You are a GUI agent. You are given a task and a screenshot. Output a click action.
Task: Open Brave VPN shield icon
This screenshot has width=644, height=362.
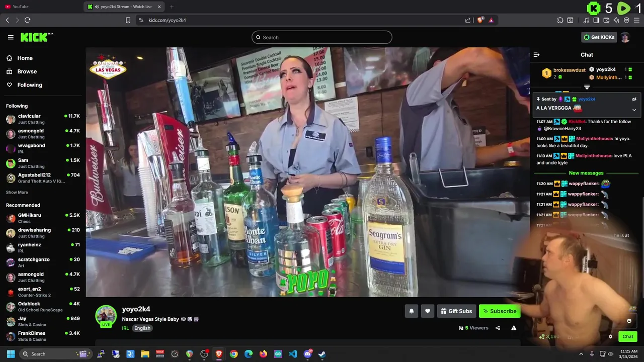(x=626, y=20)
